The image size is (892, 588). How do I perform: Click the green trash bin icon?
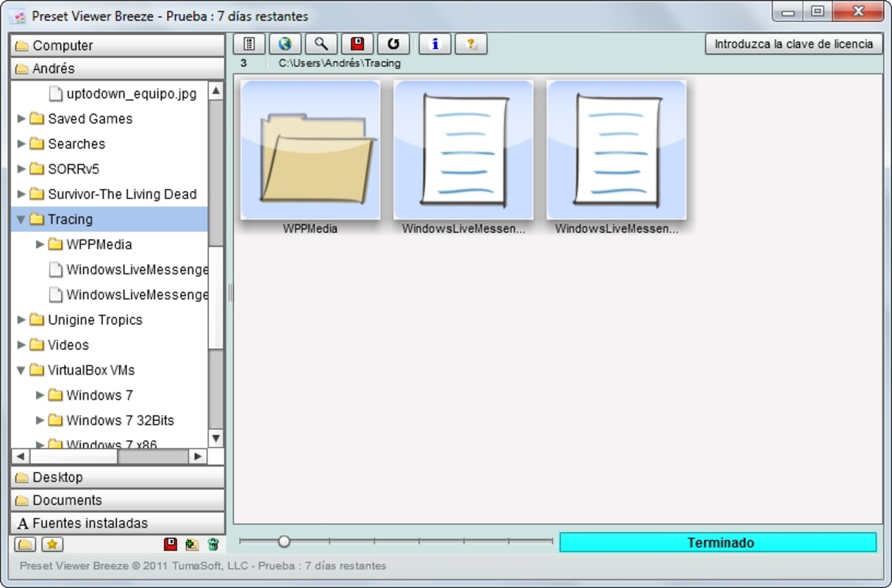click(213, 545)
